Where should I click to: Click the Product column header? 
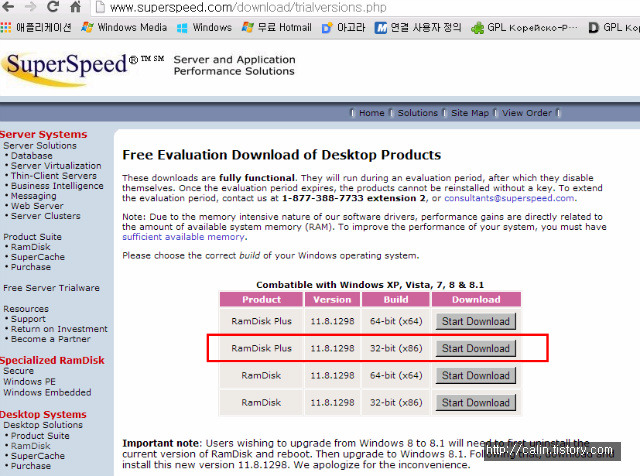(261, 299)
